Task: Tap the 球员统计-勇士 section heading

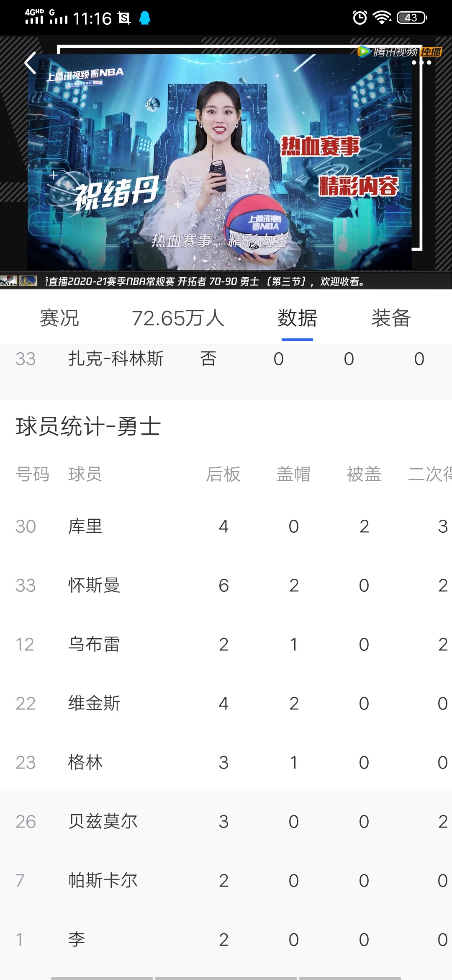Action: click(88, 427)
